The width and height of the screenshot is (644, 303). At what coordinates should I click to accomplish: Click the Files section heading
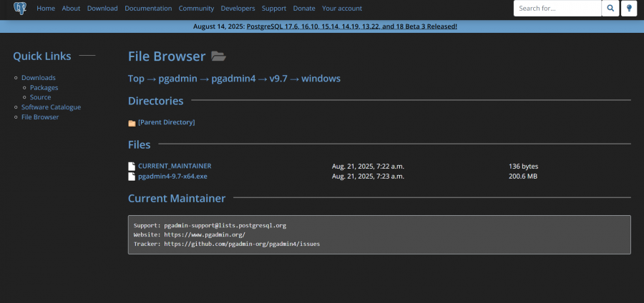(x=140, y=145)
